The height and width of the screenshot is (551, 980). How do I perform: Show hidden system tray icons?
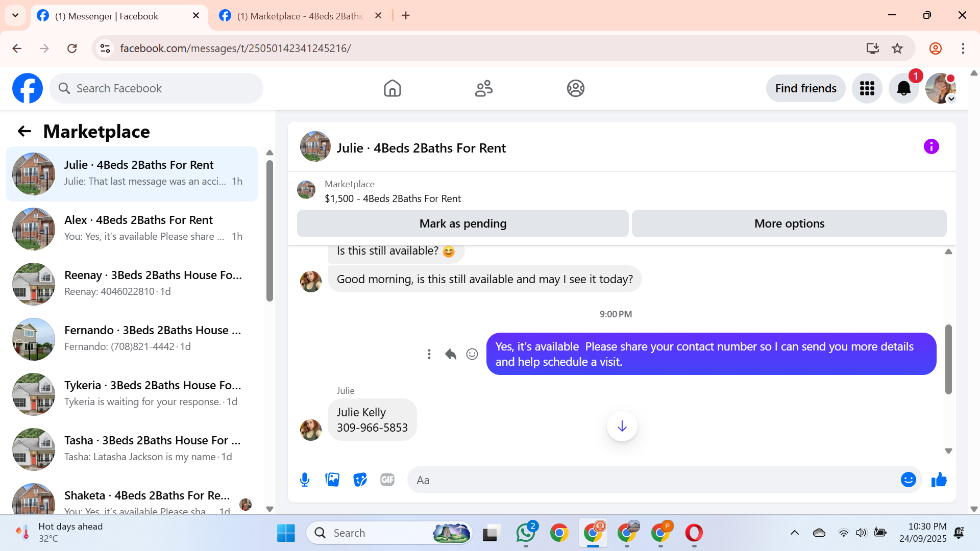795,533
